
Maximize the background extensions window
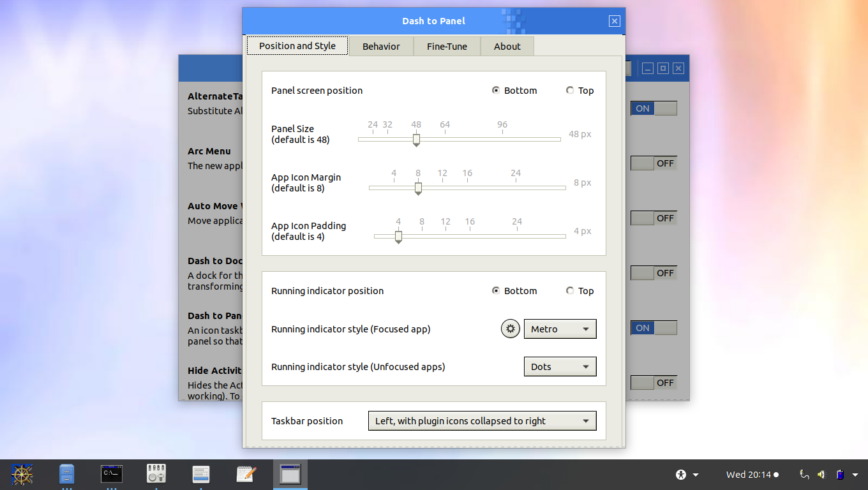click(663, 68)
